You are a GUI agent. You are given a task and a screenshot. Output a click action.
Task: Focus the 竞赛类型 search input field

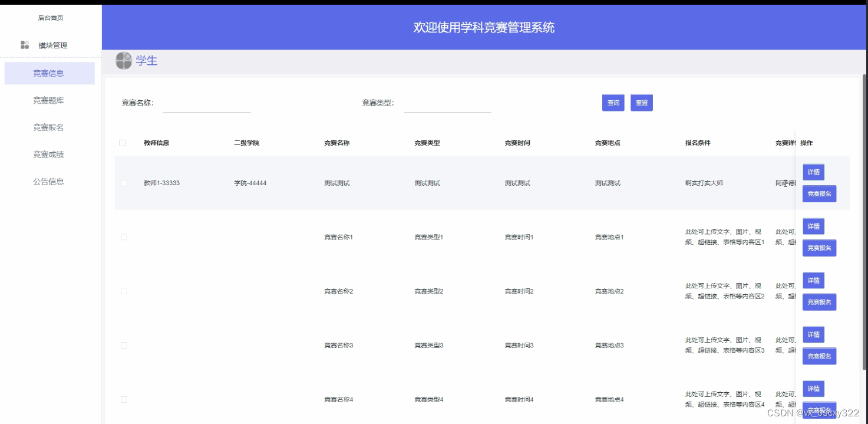coord(447,103)
